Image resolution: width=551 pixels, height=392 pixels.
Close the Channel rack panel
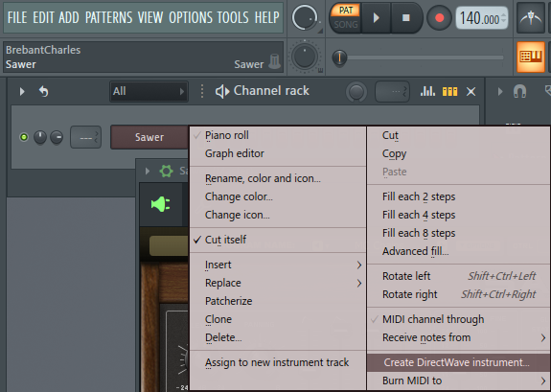coord(471,92)
